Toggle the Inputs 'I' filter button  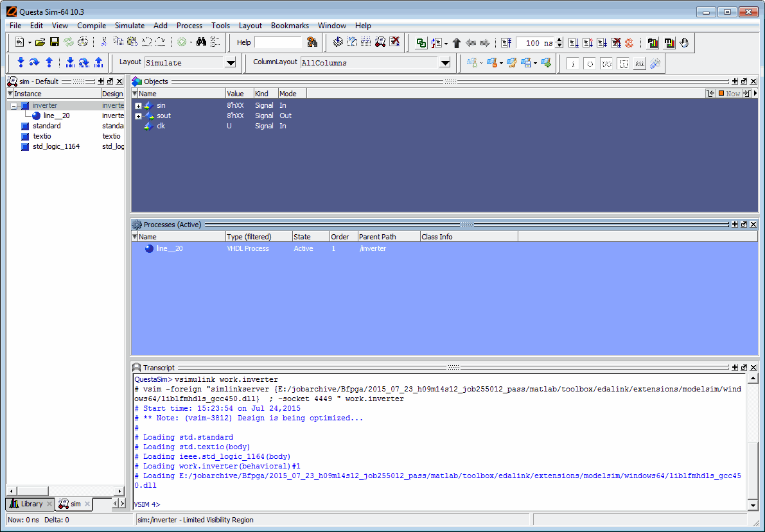572,64
